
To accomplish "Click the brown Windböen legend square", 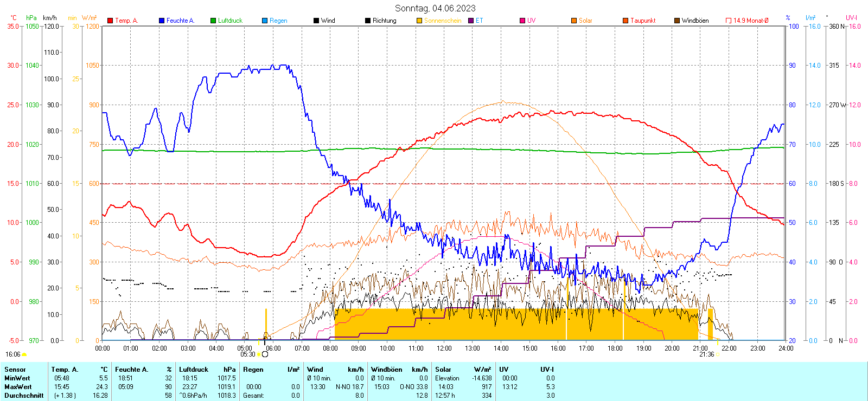I will click(x=677, y=21).
